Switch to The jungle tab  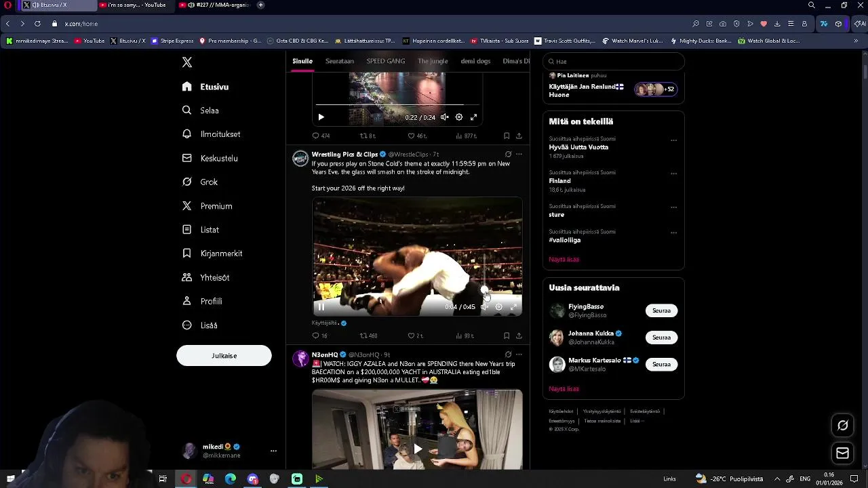click(x=433, y=61)
